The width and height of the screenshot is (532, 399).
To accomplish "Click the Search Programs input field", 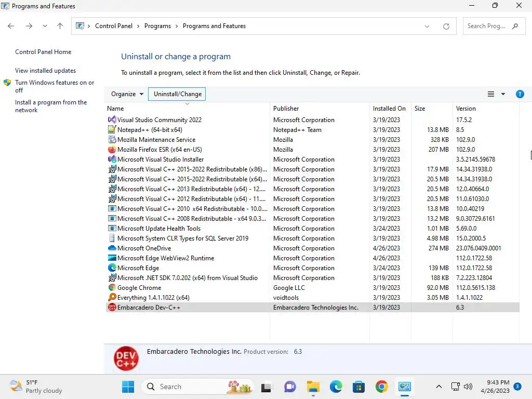I will coord(487,26).
